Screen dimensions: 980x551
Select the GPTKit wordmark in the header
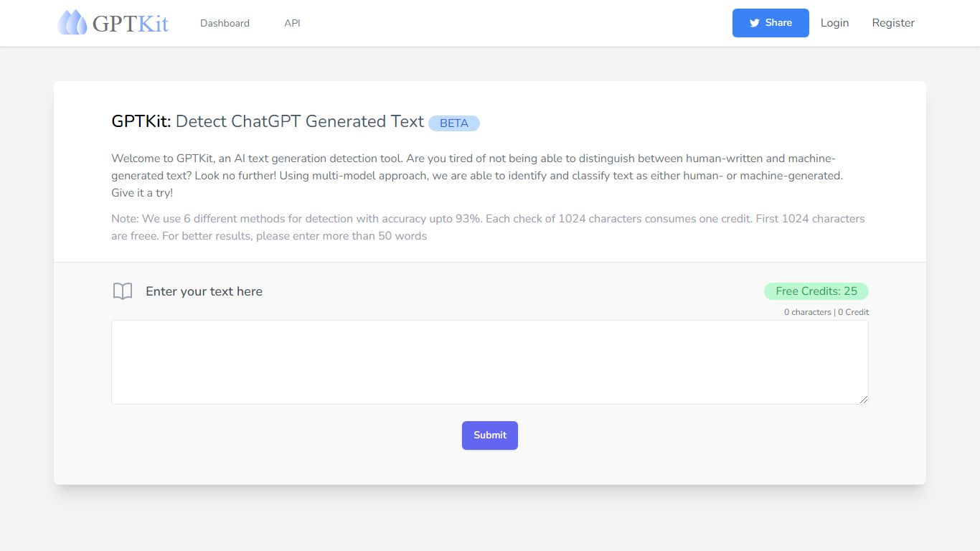[x=130, y=22]
